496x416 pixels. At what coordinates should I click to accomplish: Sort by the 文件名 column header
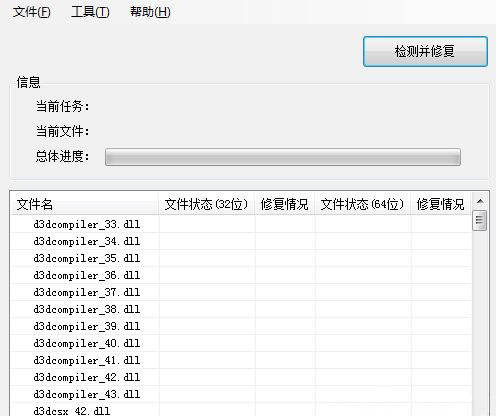[x=84, y=204]
